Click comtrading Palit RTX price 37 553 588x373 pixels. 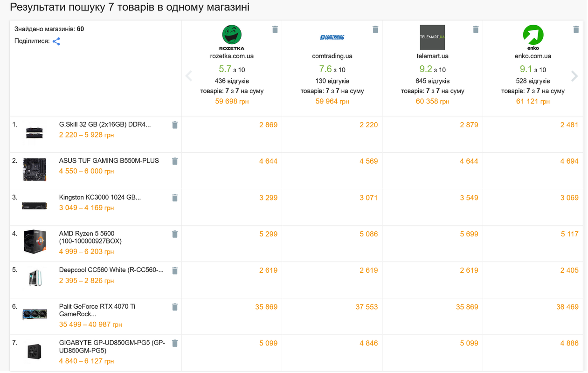pyautogui.click(x=367, y=307)
